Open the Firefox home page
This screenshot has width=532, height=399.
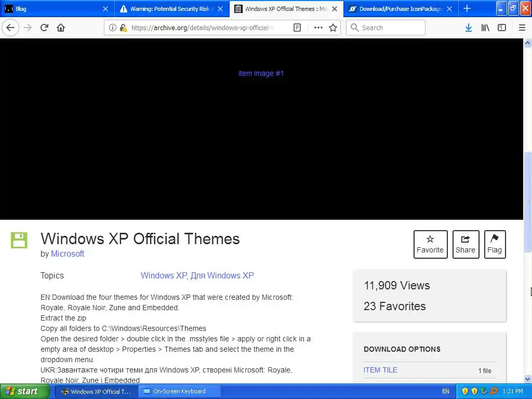[61, 28]
